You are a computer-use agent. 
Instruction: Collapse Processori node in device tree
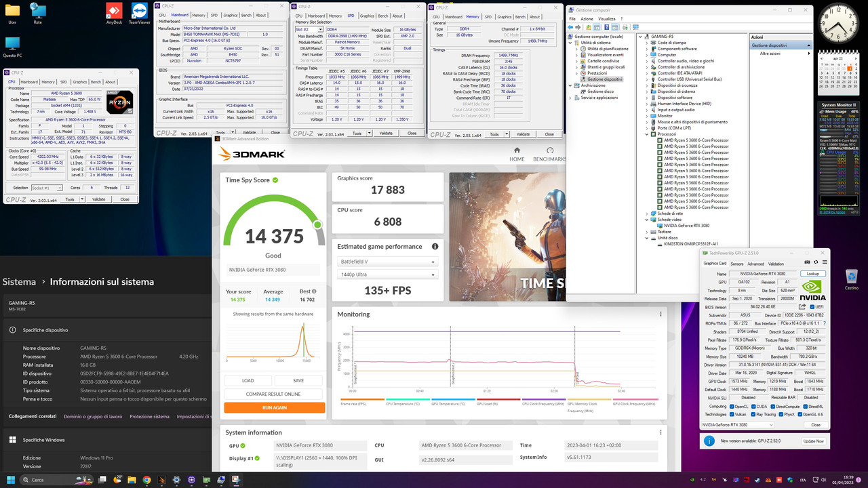647,134
